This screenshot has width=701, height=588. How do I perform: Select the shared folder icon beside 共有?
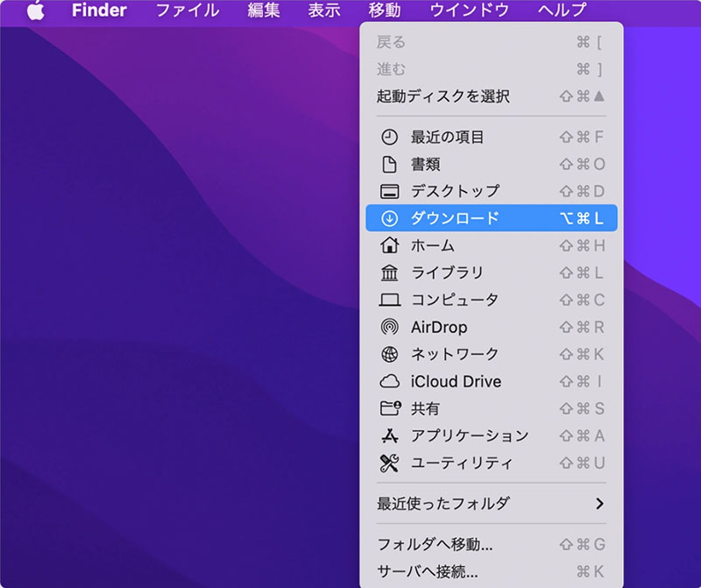click(389, 408)
